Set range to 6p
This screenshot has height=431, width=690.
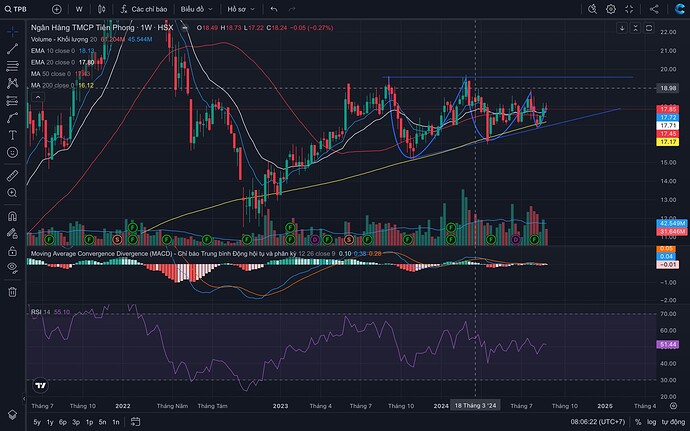[x=63, y=422]
